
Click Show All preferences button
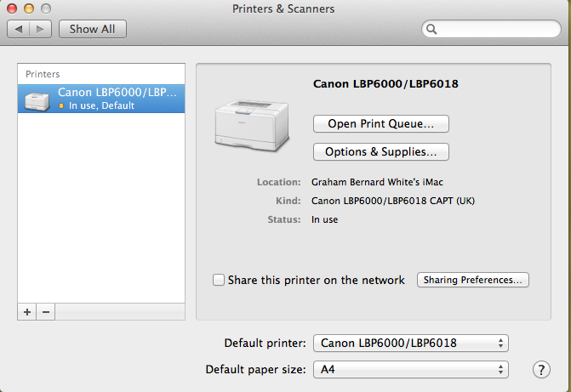[92, 29]
